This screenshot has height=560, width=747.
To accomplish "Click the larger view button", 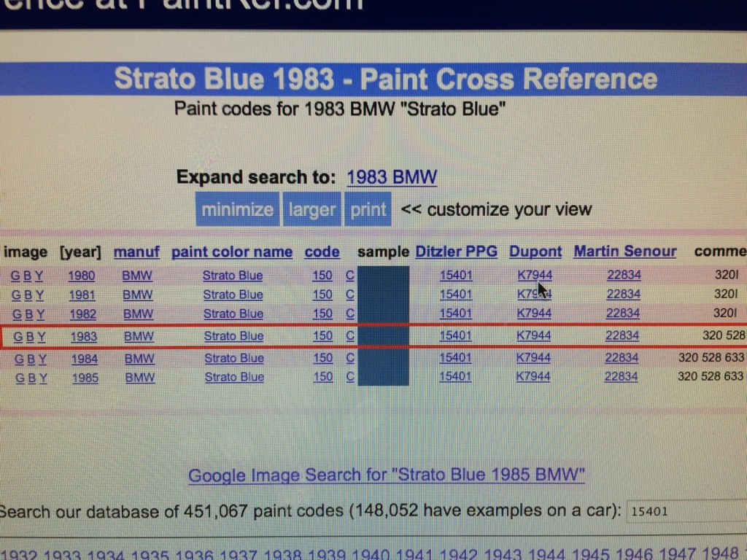I will click(311, 210).
